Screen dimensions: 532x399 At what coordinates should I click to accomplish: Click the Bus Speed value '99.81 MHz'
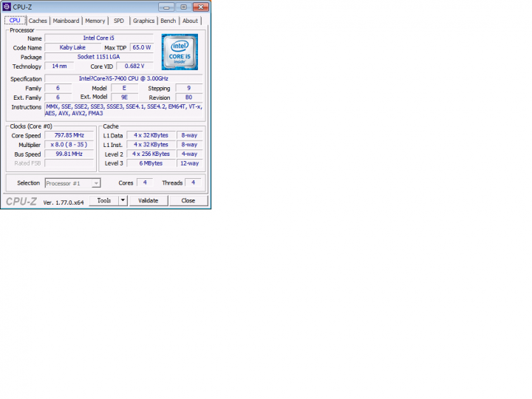click(x=69, y=154)
